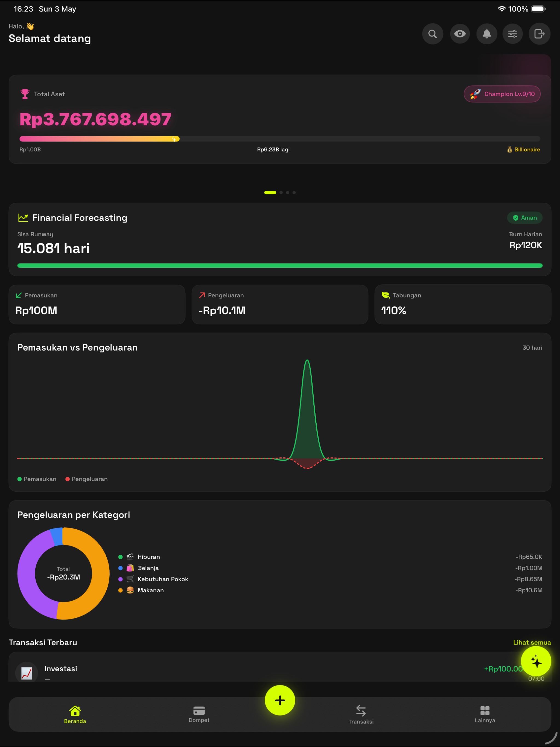Tap the Total Aset amount Rp3.767.698.497
This screenshot has width=560, height=747.
(x=96, y=119)
